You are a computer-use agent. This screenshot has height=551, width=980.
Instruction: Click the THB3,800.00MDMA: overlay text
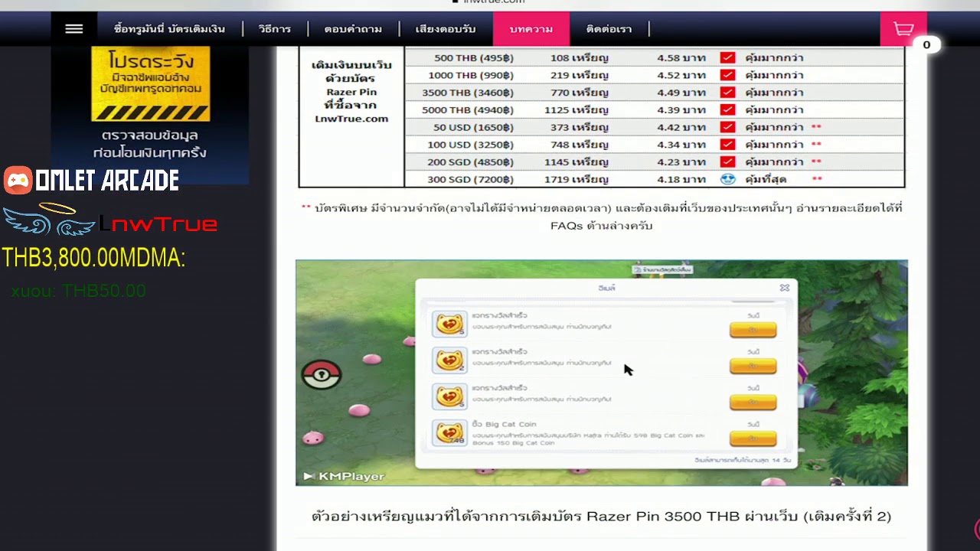pos(93,258)
